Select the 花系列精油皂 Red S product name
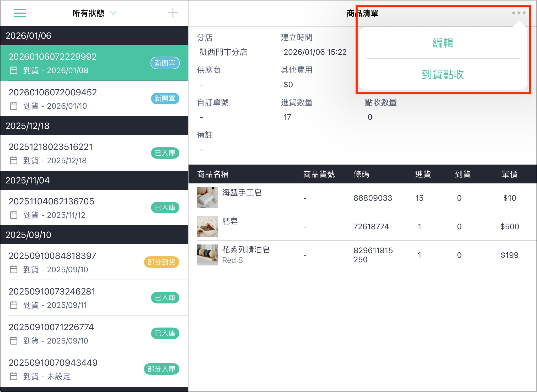The image size is (537, 392). pos(246,255)
